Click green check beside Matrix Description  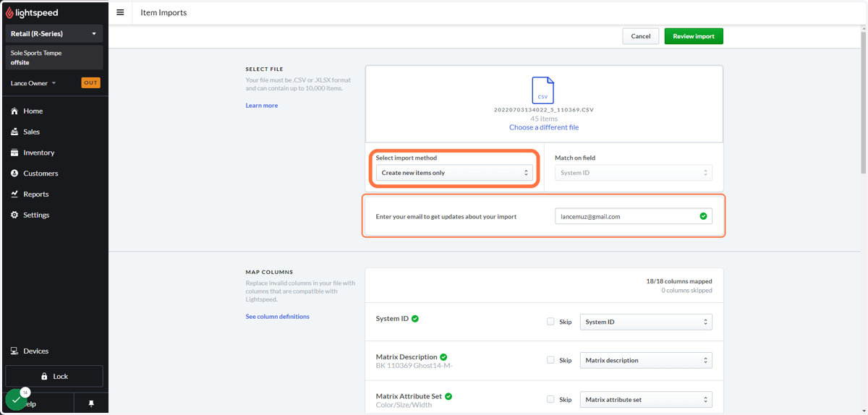pyautogui.click(x=443, y=357)
